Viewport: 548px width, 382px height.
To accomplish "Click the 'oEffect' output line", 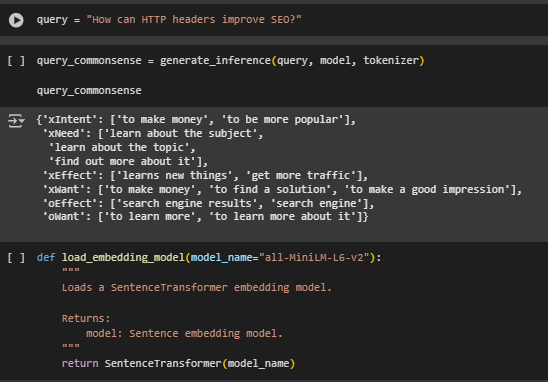I will click(x=208, y=203).
